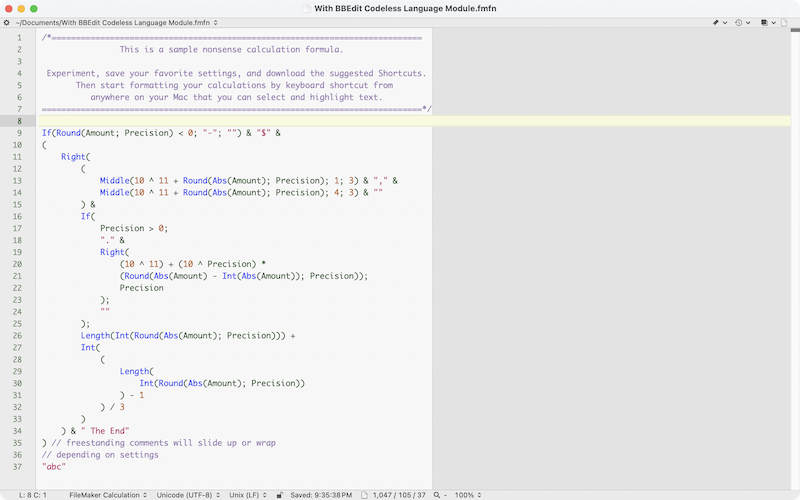The width and height of the screenshot is (800, 500).
Task: Click the Saved: 9:35:38 PM status text
Action: point(321,495)
